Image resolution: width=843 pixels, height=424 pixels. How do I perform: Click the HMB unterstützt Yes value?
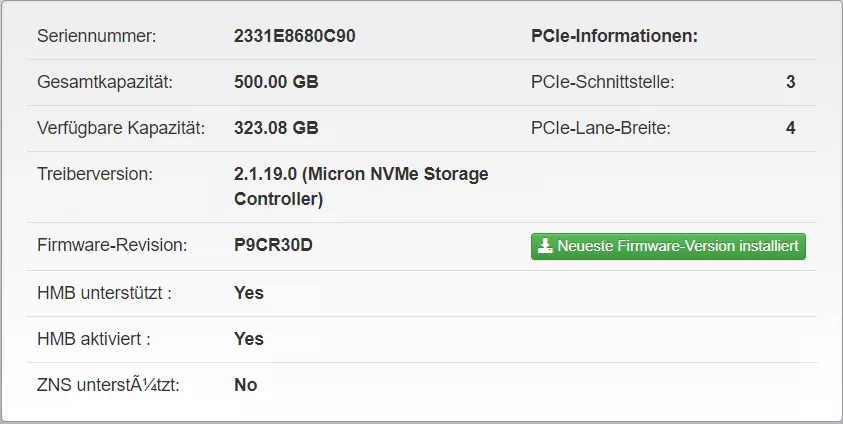click(x=249, y=293)
